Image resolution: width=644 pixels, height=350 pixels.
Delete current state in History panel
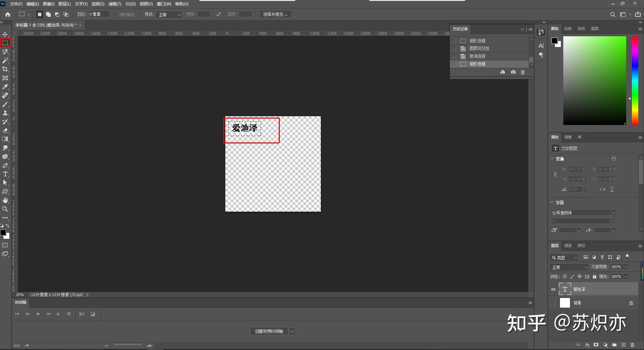click(x=523, y=72)
